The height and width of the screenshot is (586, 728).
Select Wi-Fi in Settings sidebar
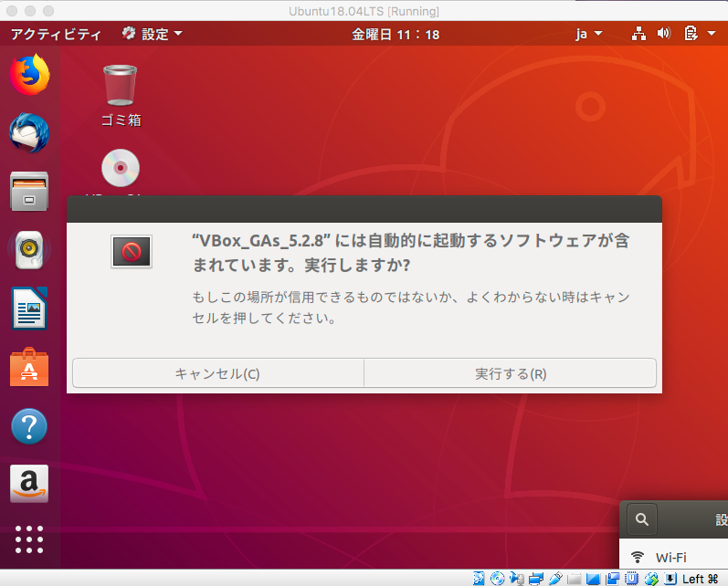pos(674,557)
